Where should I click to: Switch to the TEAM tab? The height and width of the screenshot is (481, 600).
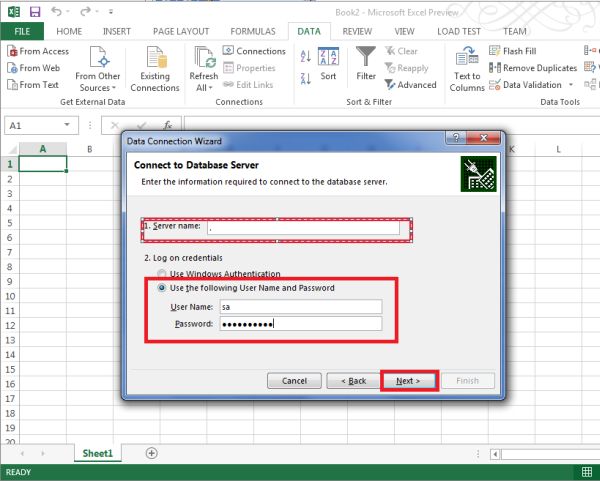pos(515,31)
